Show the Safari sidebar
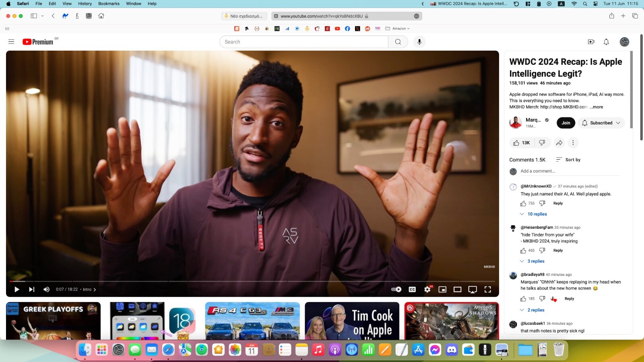Screen dimensions: 644x362 pos(34,16)
